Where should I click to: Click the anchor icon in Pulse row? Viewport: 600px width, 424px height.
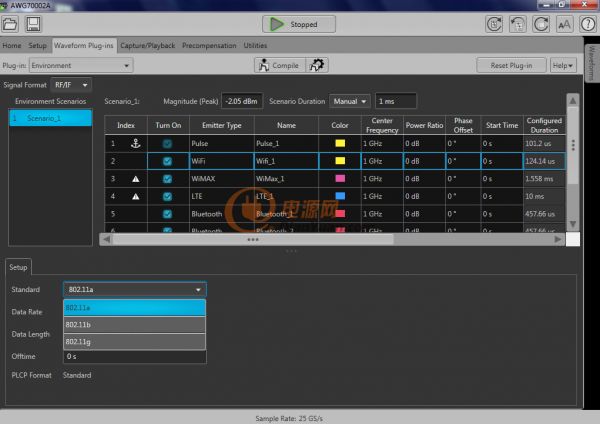(135, 144)
